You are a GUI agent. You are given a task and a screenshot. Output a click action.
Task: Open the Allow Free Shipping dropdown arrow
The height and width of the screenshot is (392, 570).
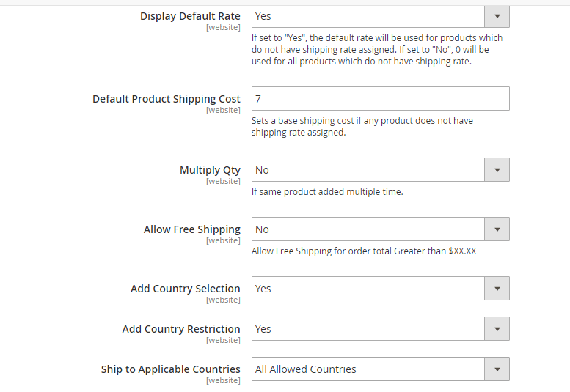coord(497,229)
